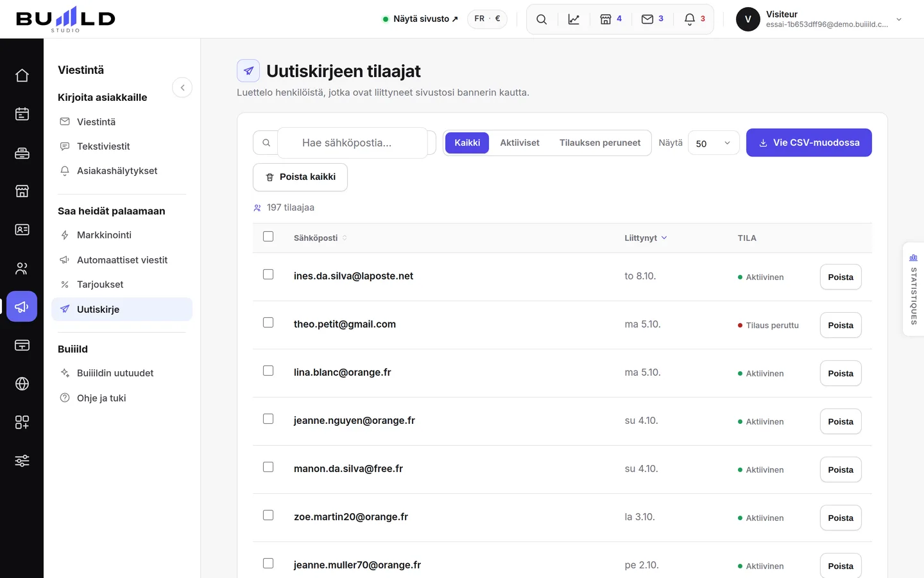This screenshot has height=578, width=924.
Task: Open Automaattiset viestit menu item
Action: coord(122,260)
